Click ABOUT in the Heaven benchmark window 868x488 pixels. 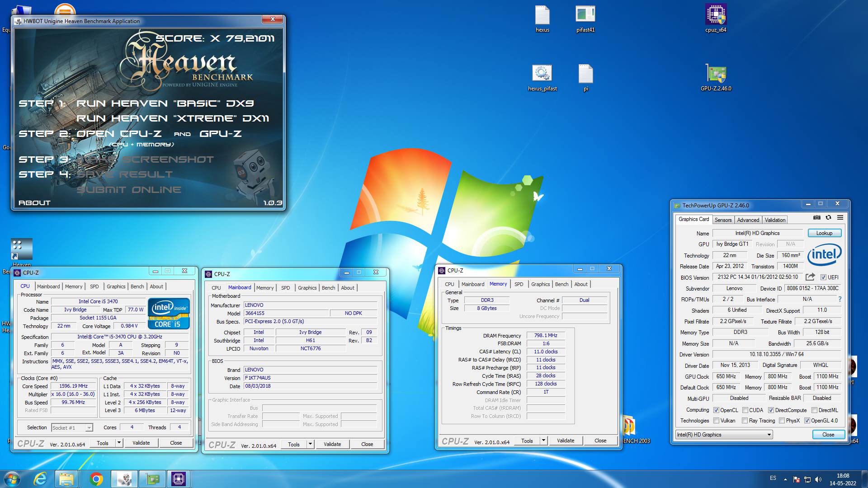pyautogui.click(x=34, y=203)
